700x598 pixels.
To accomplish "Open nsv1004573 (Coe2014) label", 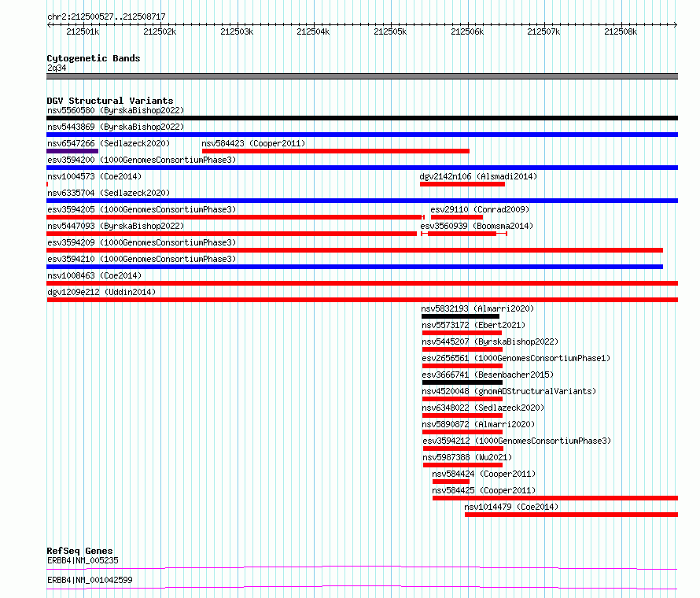I will (x=94, y=176).
